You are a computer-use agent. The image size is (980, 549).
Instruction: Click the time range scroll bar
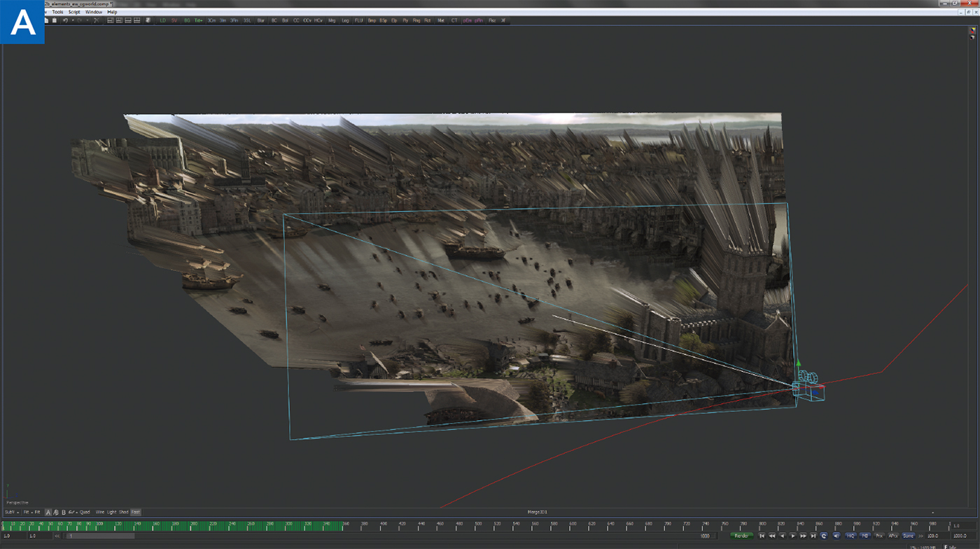tap(99, 536)
